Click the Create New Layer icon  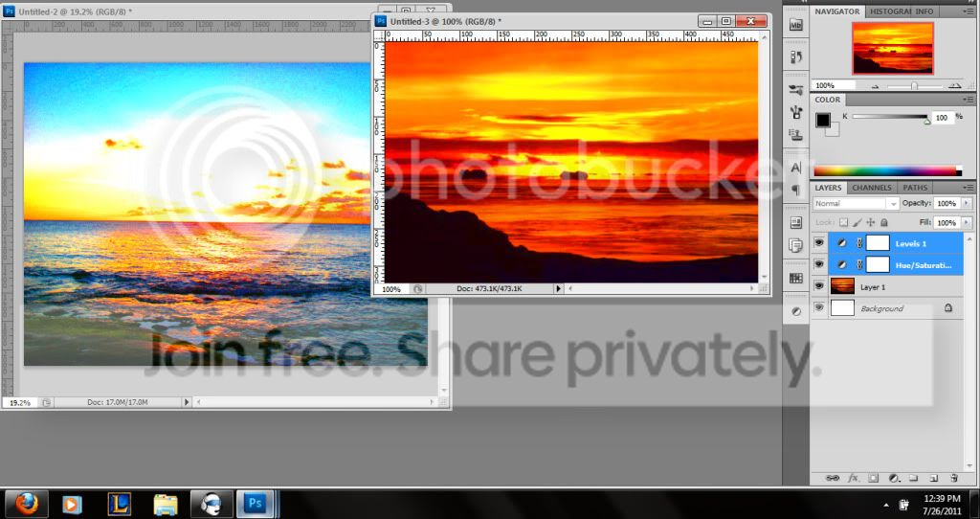934,478
